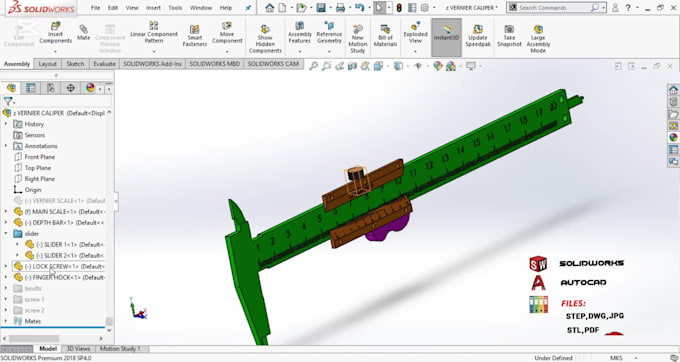Click the Home icon in title toolbar
The height and width of the screenshot is (362, 680).
coord(270,8)
